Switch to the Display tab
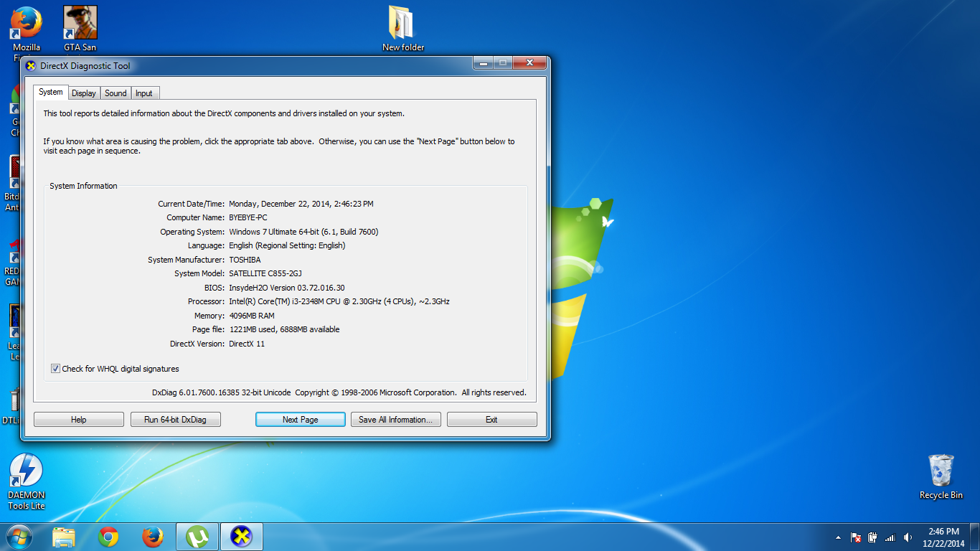980x551 pixels. click(x=84, y=93)
